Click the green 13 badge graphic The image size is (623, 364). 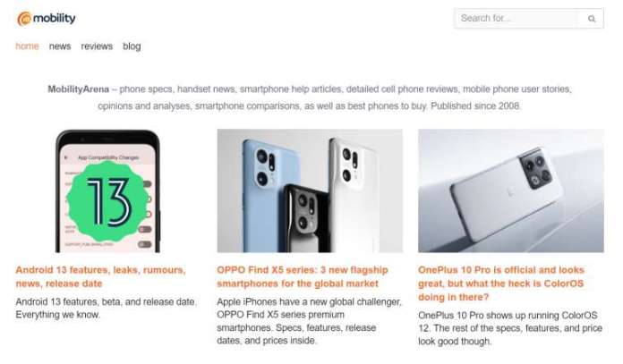tap(107, 201)
